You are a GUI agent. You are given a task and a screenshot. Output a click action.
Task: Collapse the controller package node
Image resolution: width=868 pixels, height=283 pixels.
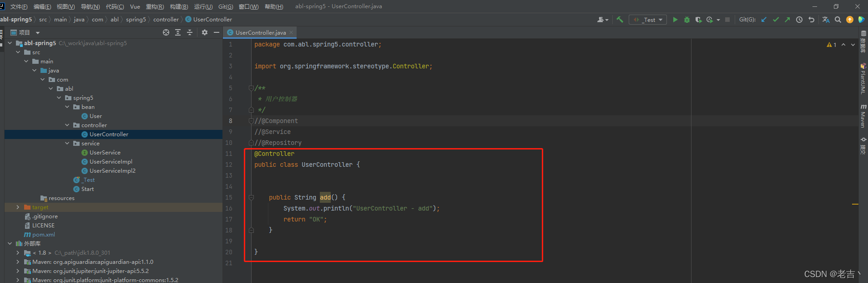(67, 125)
